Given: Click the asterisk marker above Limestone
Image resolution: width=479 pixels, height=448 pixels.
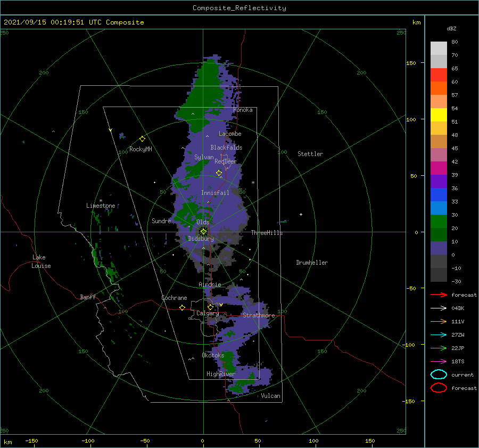Looking at the screenshot, I should tap(101, 201).
